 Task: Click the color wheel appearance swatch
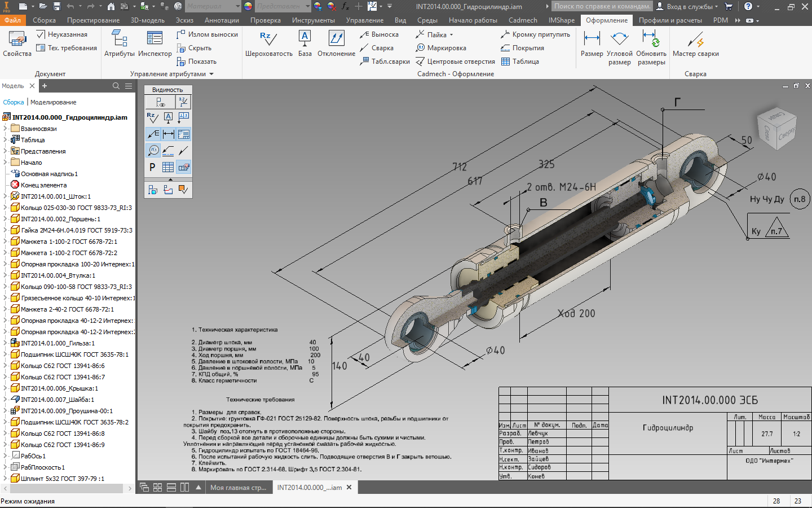click(248, 6)
